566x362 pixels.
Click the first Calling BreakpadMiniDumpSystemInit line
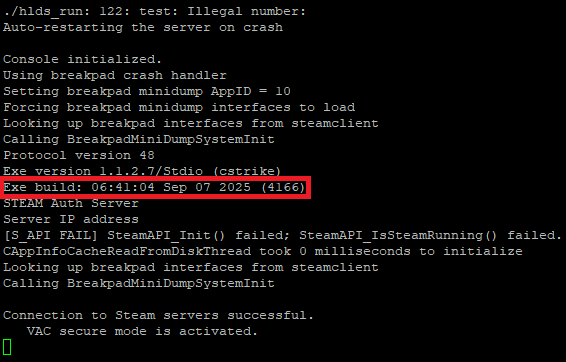(139, 139)
